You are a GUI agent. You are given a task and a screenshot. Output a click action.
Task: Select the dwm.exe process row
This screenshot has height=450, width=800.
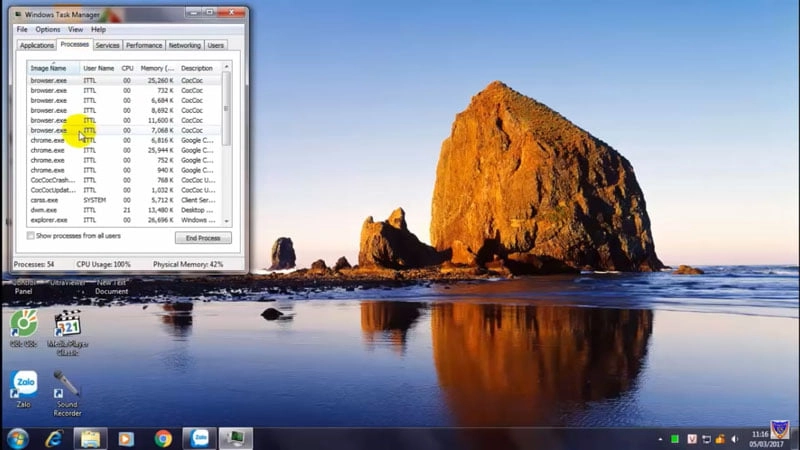click(x=124, y=210)
